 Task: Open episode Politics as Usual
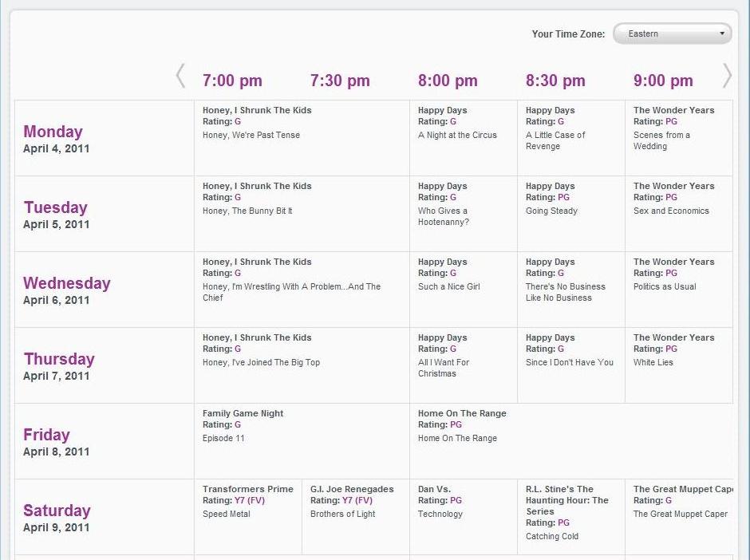[665, 286]
